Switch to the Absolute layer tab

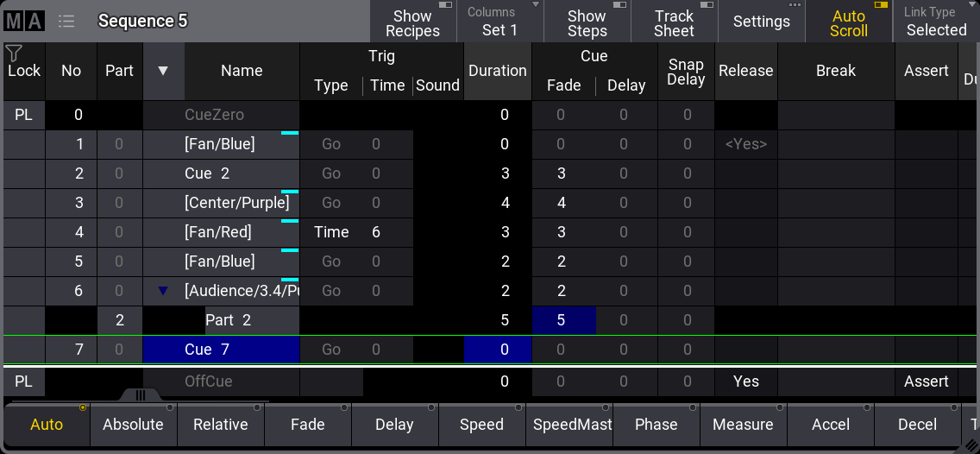(133, 425)
